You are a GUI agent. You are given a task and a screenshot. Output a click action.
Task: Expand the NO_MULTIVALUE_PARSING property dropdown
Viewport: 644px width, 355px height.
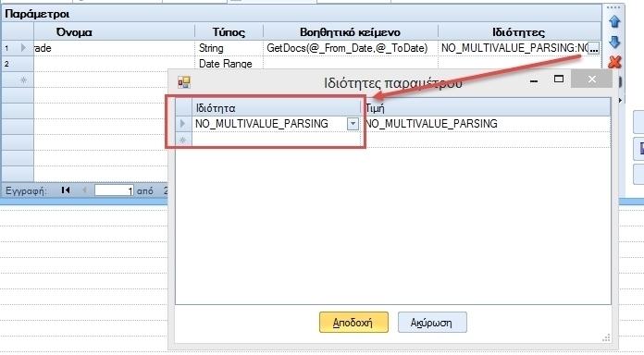coord(353,124)
